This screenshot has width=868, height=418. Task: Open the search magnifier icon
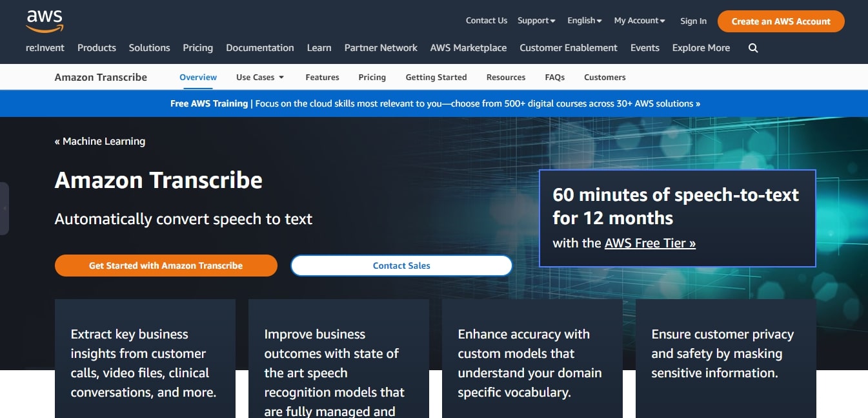pos(753,48)
